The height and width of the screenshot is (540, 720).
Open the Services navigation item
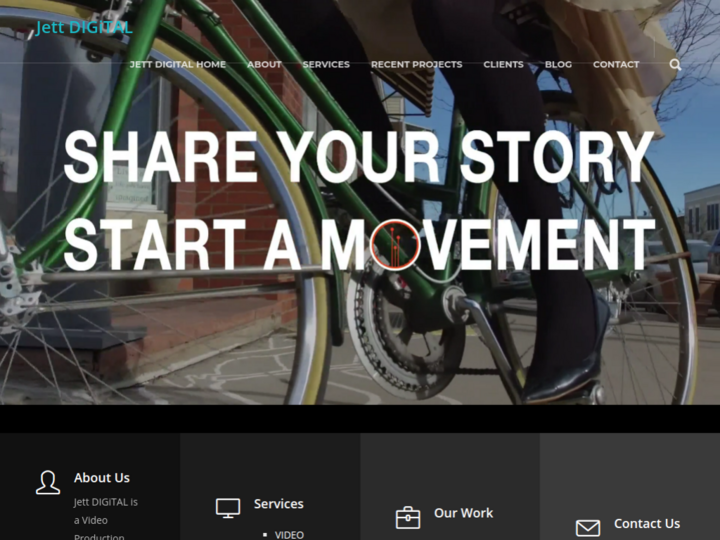(x=326, y=65)
